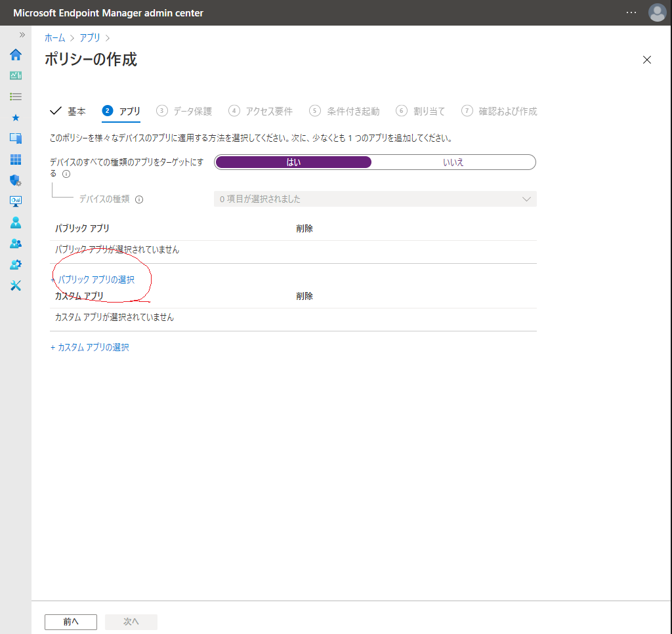
Task: Click the Microsoft Endpoint Manager admin center title
Action: (108, 13)
